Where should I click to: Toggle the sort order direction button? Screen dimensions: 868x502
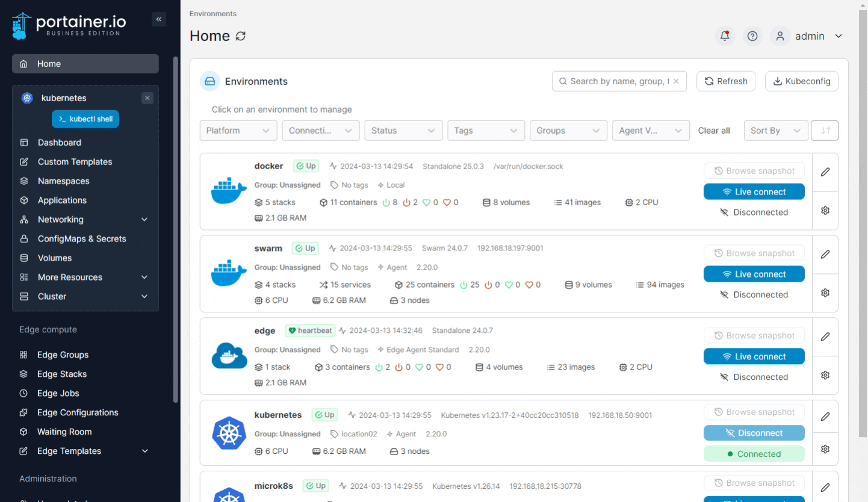click(x=825, y=131)
